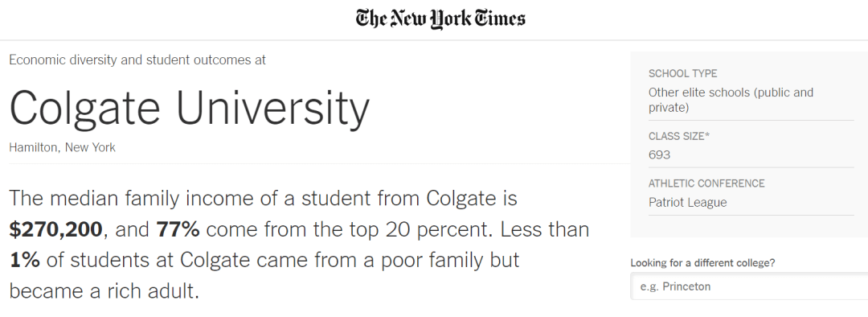868x317 pixels.
Task: Click the bold 77% figure
Action: [178, 228]
